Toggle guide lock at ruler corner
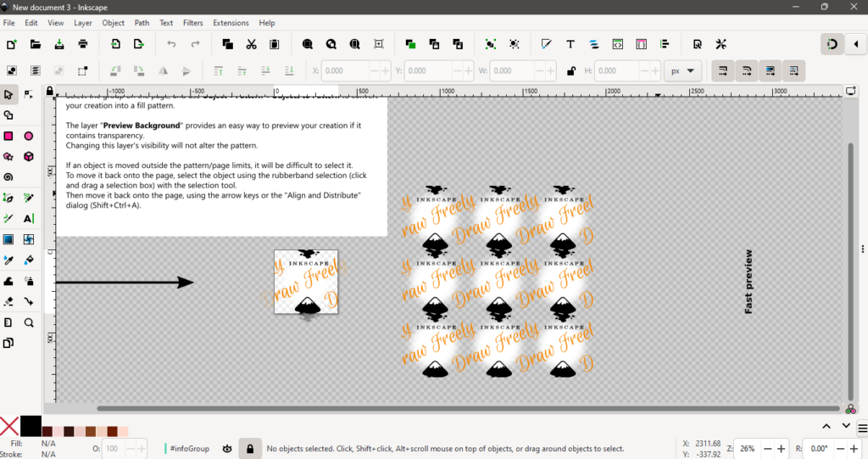Screen dimensions: 868x459 tap(50, 91)
